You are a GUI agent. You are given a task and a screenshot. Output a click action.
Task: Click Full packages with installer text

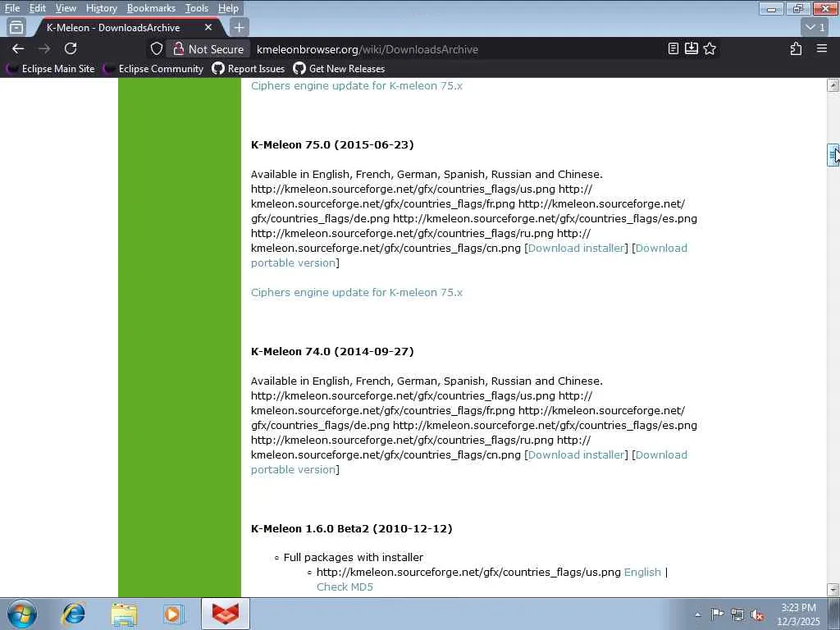[353, 558]
